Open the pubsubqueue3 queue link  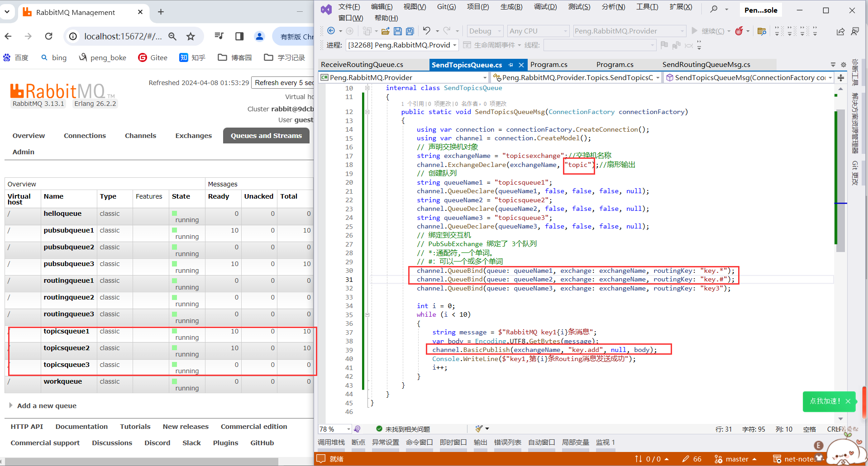(69, 264)
